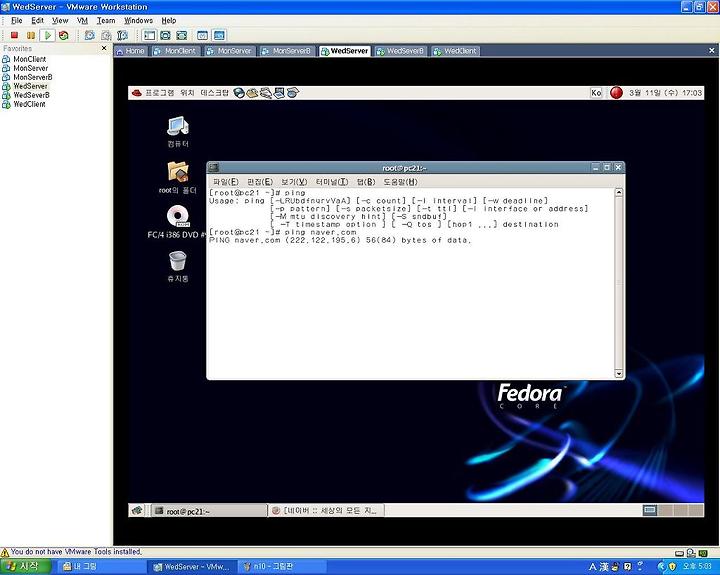Image resolution: width=720 pixels, height=575 pixels.
Task: Open the View menu in VMware
Action: tap(60, 21)
